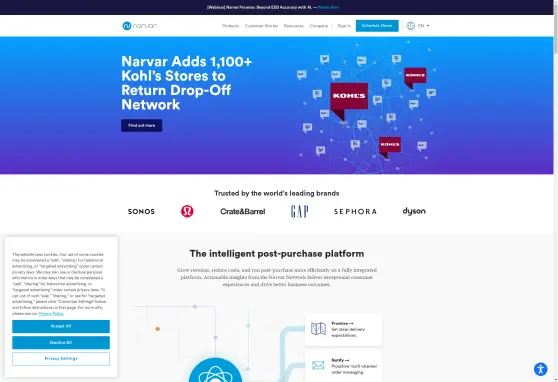Open the Products menu
This screenshot has width=558, height=382.
(x=230, y=26)
